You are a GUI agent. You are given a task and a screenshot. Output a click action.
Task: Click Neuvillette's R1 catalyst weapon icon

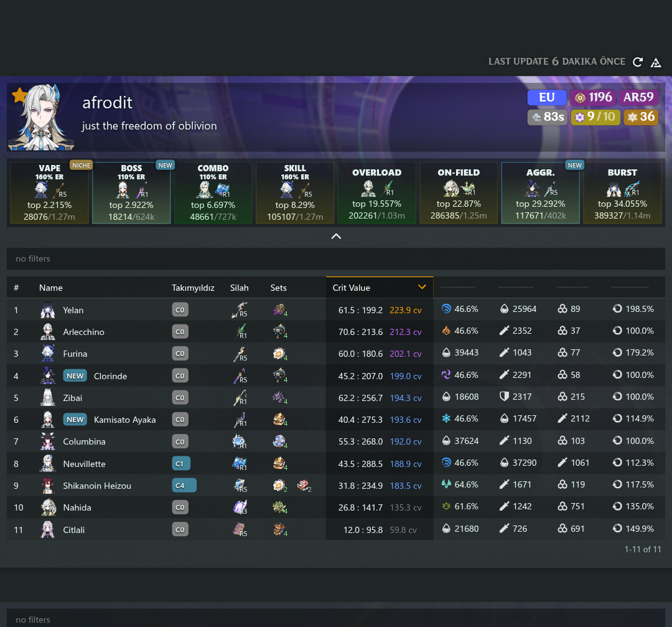point(239,463)
